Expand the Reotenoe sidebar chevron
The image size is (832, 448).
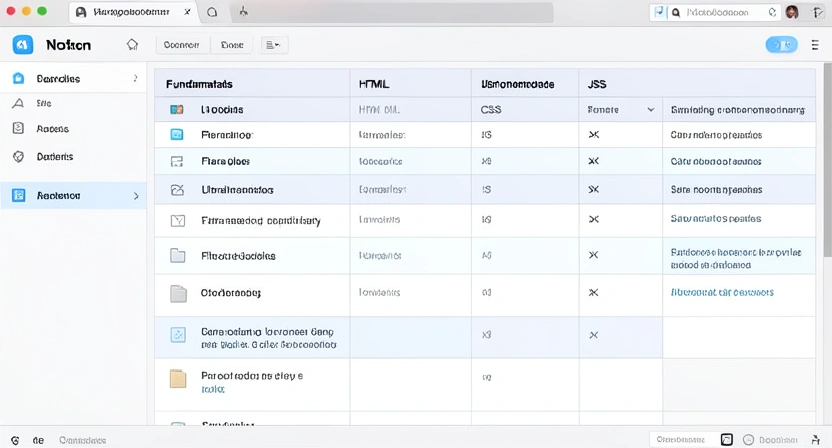pyautogui.click(x=136, y=196)
